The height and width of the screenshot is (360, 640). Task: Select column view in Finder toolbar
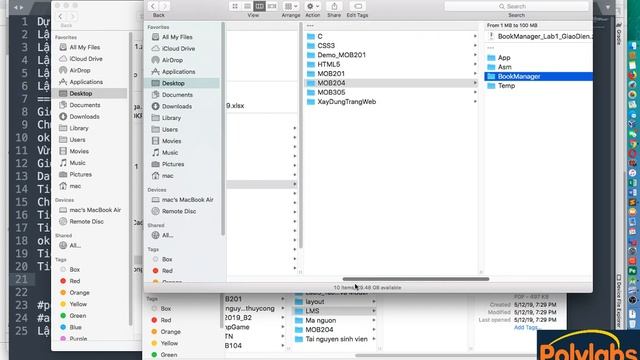(x=259, y=6)
